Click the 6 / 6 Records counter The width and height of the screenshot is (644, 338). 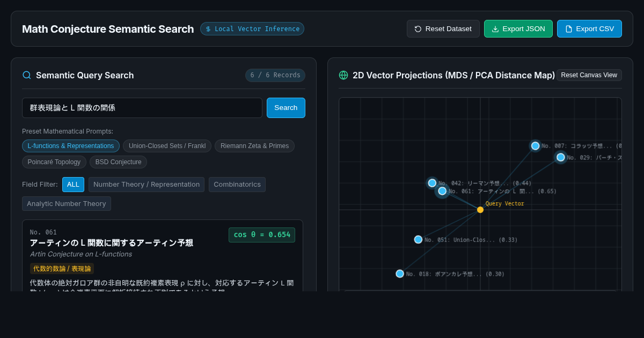pyautogui.click(x=275, y=75)
